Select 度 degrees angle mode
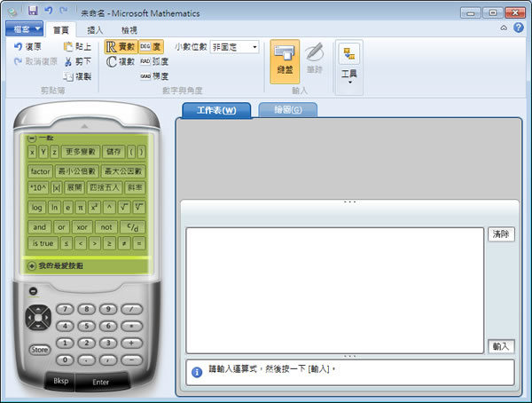Viewport: 532px width, 403px height. point(151,46)
